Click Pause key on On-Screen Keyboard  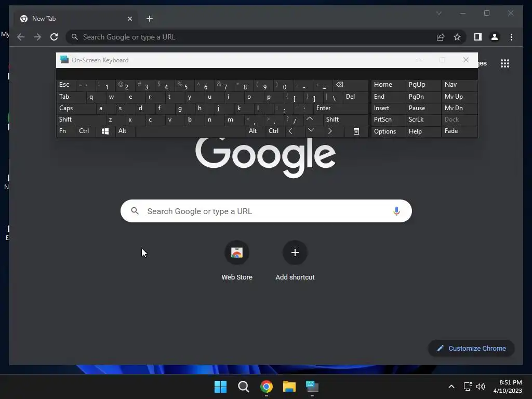[x=423, y=108]
